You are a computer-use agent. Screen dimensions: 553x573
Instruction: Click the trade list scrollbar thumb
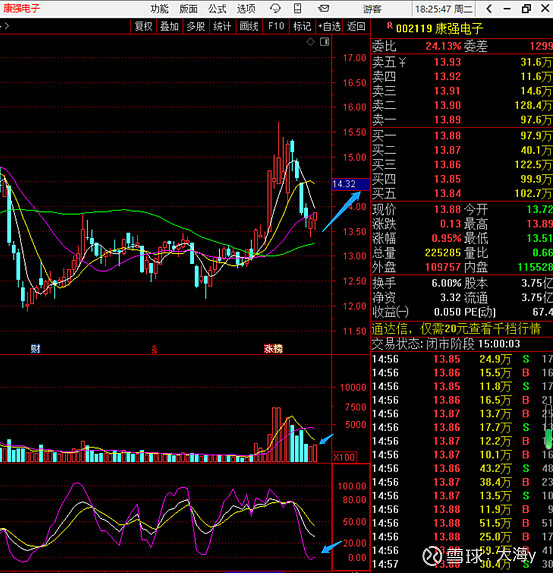pos(548,438)
